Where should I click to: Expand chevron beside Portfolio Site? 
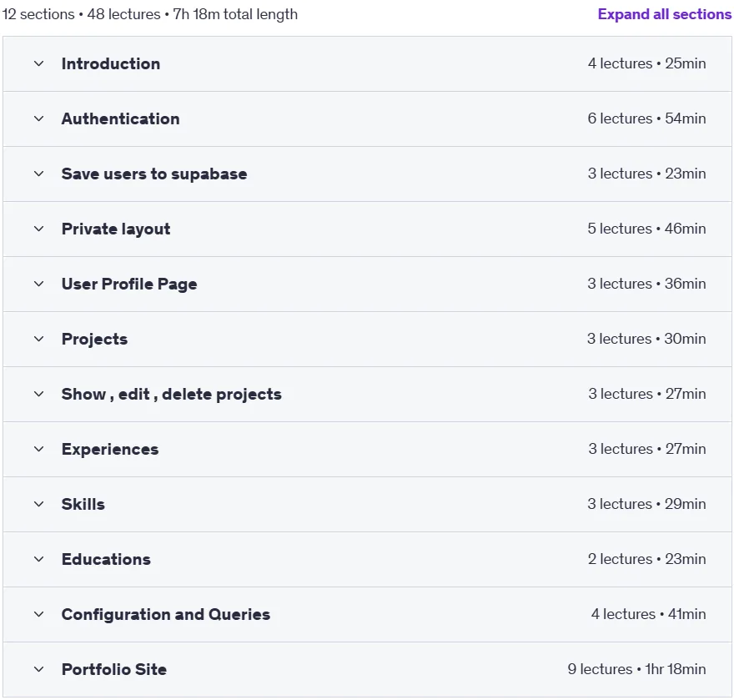tap(39, 670)
